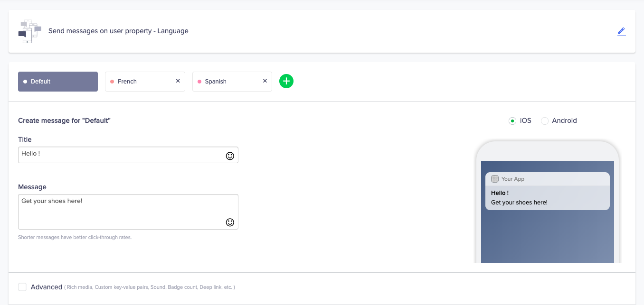Switch to the Spanish message tab
Screen dimensions: 644x305
[232, 82]
